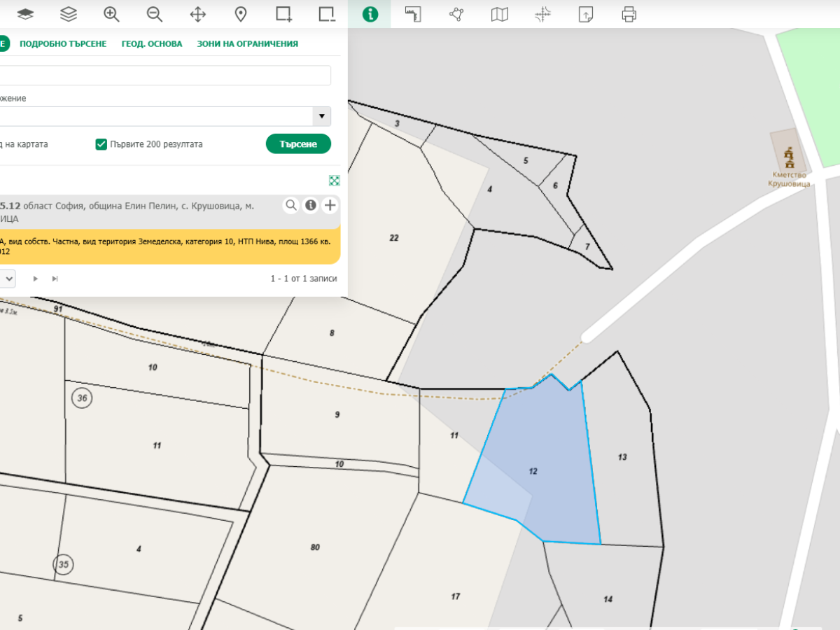Click the zoom in magnifier tool
840x630 pixels.
[111, 14]
